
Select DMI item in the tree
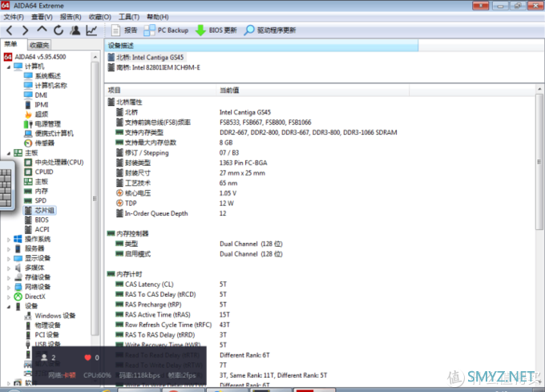click(x=36, y=95)
